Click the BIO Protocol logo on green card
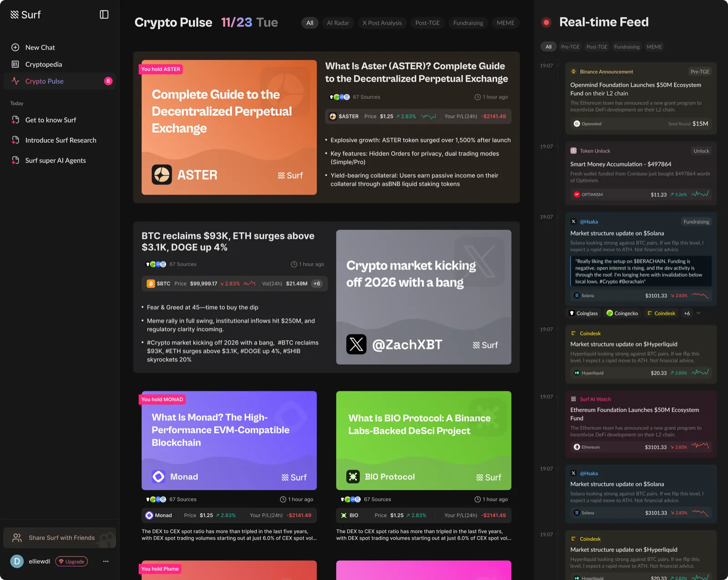The image size is (728, 580). coord(353,477)
